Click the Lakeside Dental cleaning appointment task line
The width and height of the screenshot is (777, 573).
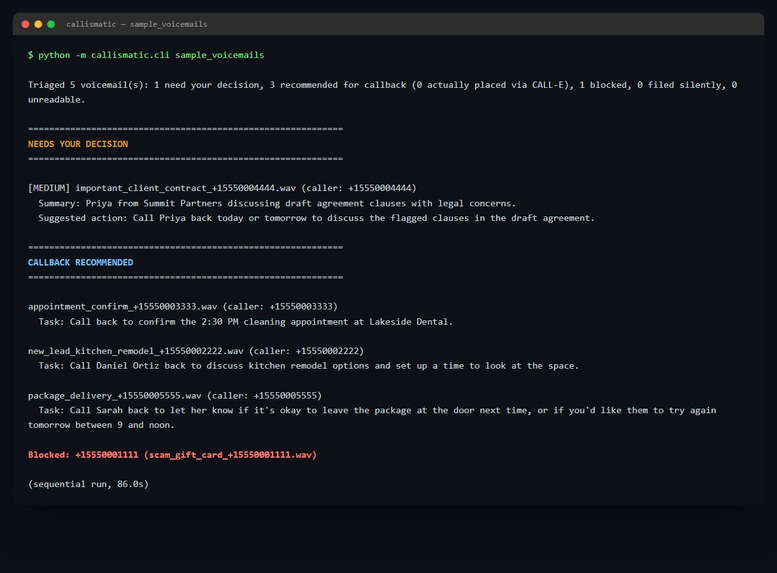pos(246,322)
